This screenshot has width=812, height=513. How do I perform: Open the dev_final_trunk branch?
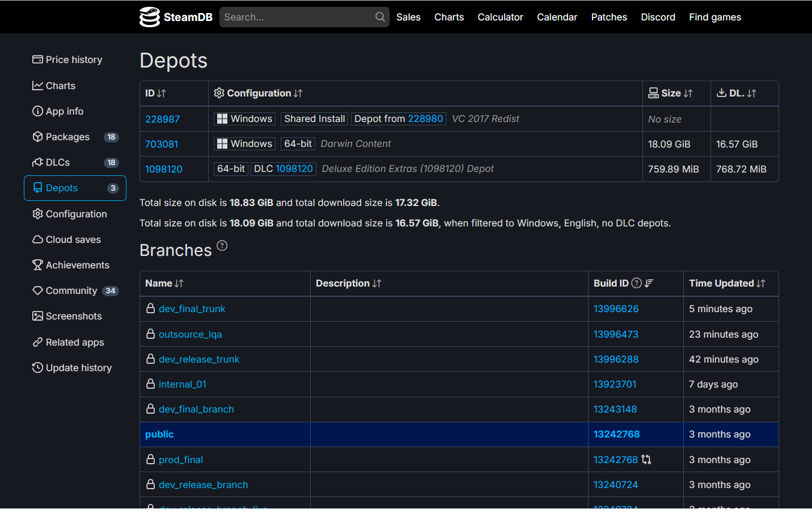coord(192,309)
